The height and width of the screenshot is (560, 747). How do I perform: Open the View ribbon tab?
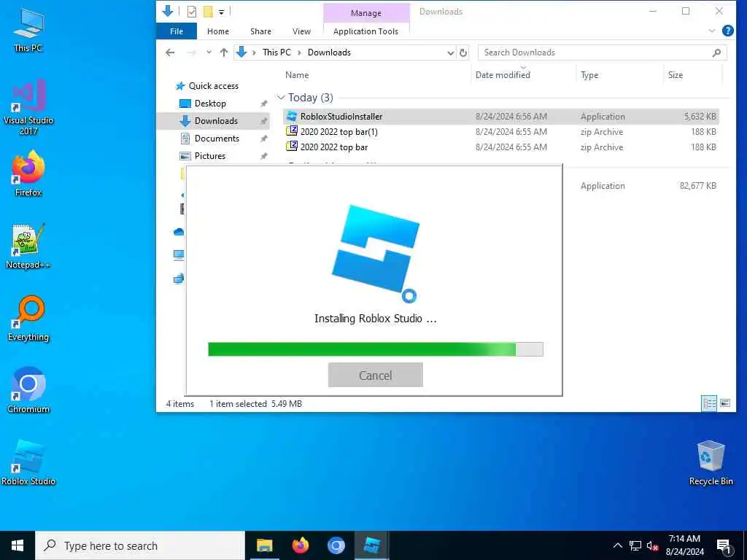(301, 31)
